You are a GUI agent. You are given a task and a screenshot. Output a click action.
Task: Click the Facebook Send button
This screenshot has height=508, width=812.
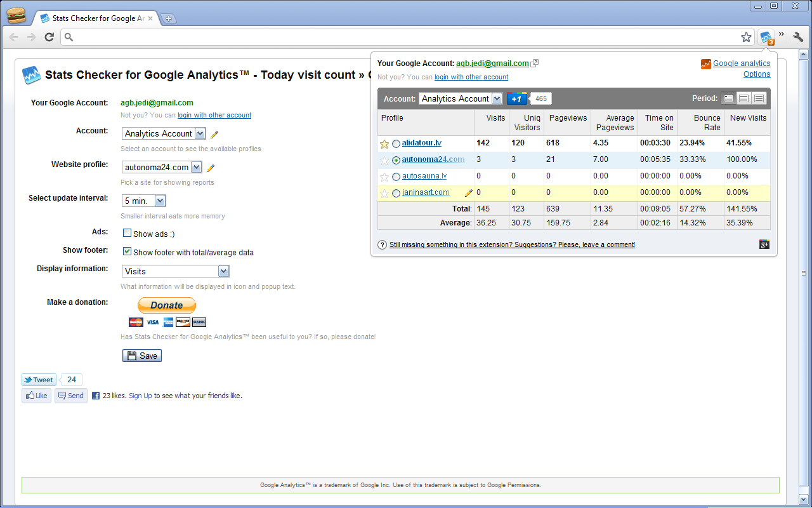pos(71,396)
